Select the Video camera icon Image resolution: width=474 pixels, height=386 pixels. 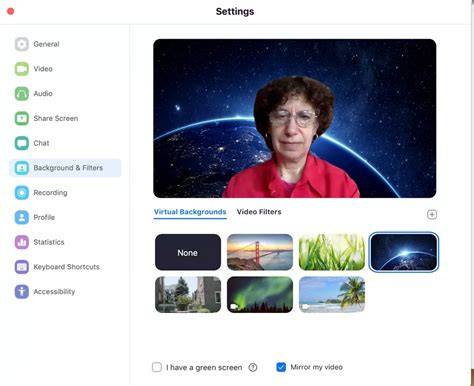click(22, 69)
